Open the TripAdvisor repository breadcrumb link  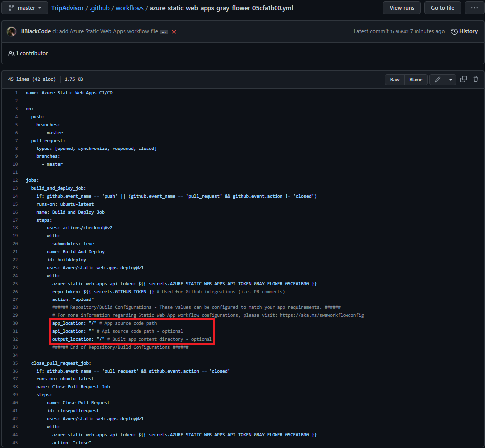[x=68, y=8]
